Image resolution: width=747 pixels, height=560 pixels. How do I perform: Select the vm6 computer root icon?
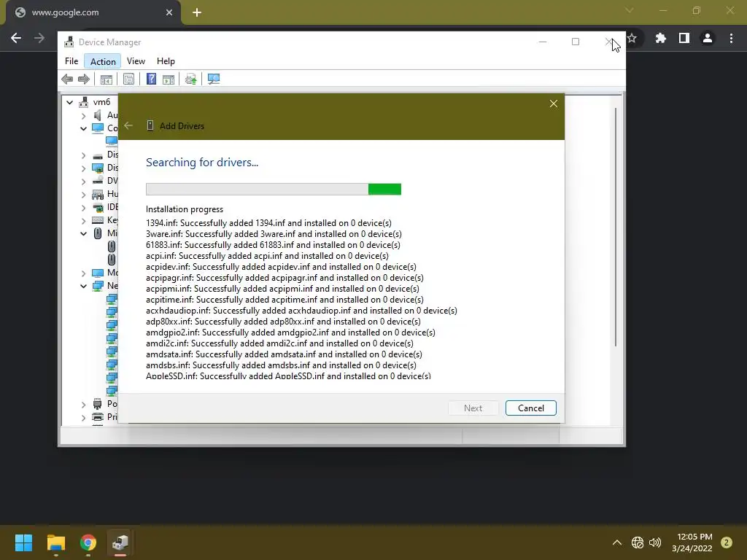click(x=84, y=102)
